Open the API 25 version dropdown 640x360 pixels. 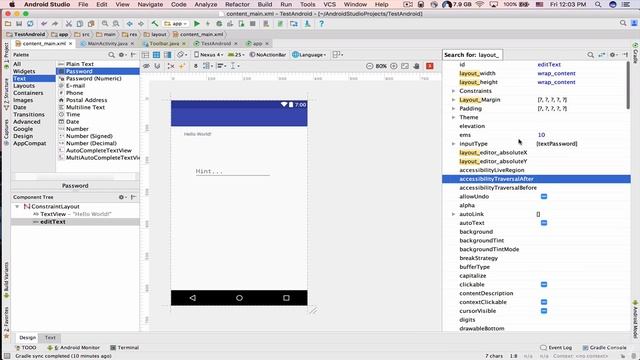tap(236, 55)
